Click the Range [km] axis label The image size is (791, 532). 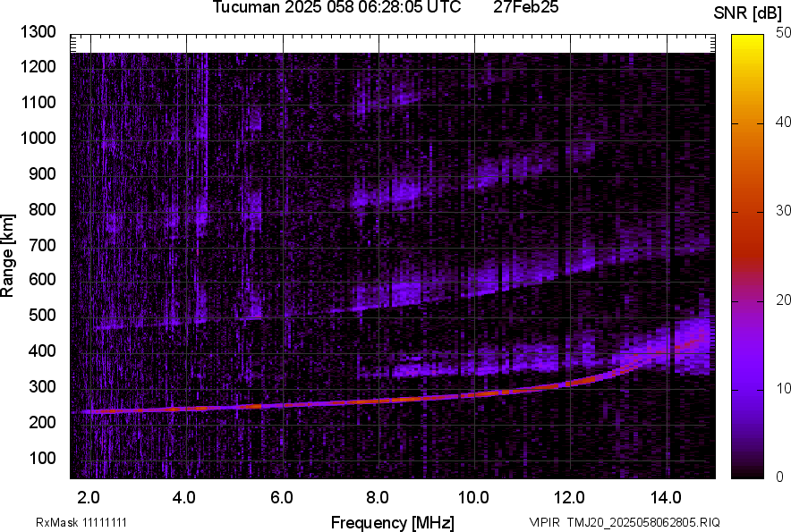8,256
